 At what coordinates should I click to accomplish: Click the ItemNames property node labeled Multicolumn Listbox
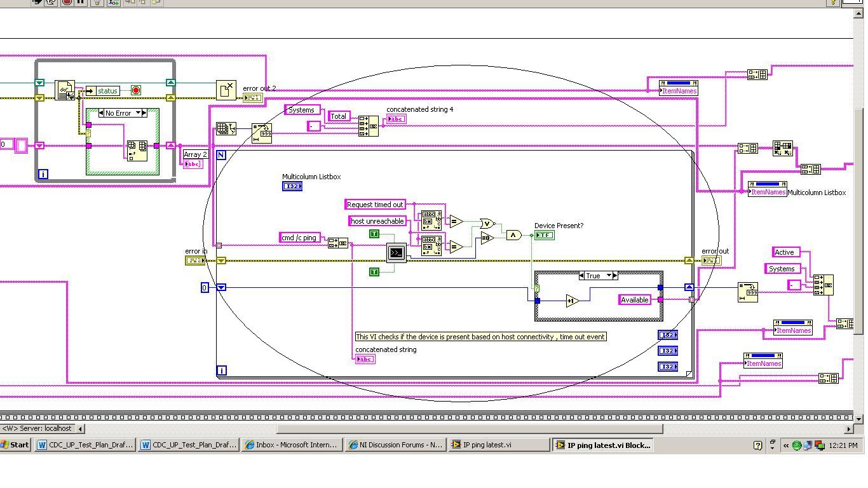coord(767,189)
